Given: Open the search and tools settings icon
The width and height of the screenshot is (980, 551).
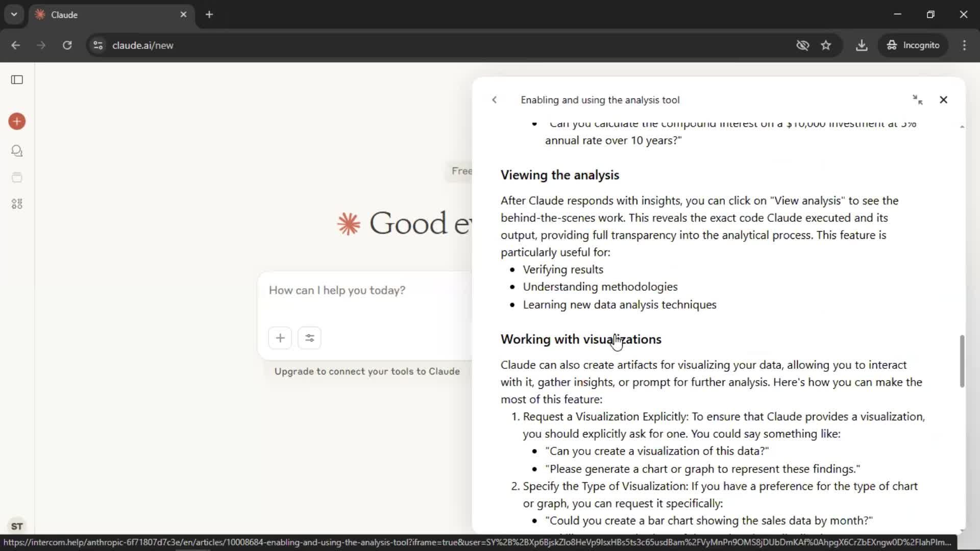Looking at the screenshot, I should pyautogui.click(x=309, y=338).
